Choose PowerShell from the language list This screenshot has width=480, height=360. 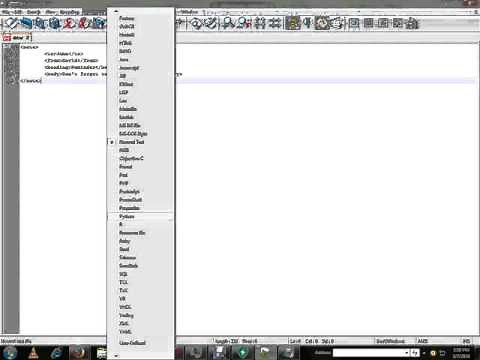pos(140,200)
